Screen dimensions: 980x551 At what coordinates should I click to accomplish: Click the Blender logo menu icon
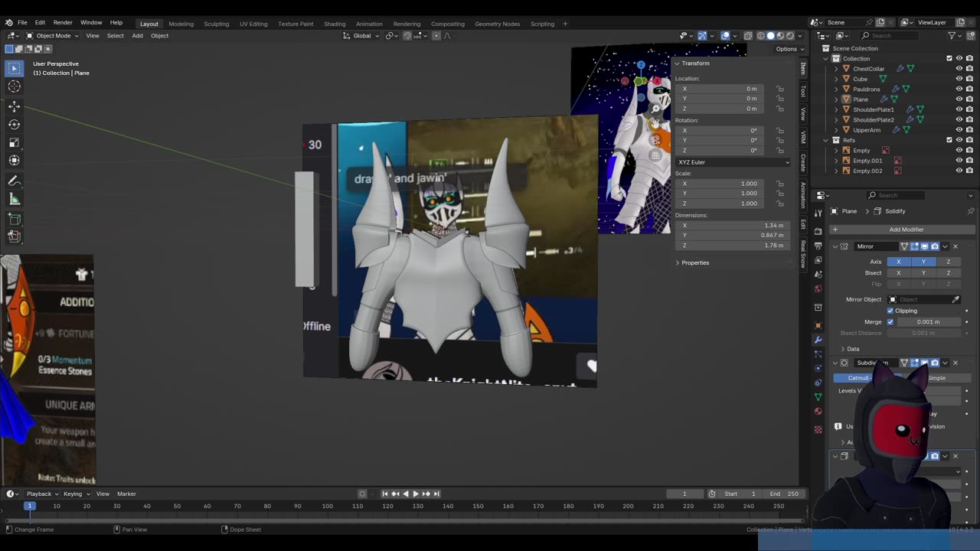[x=8, y=23]
